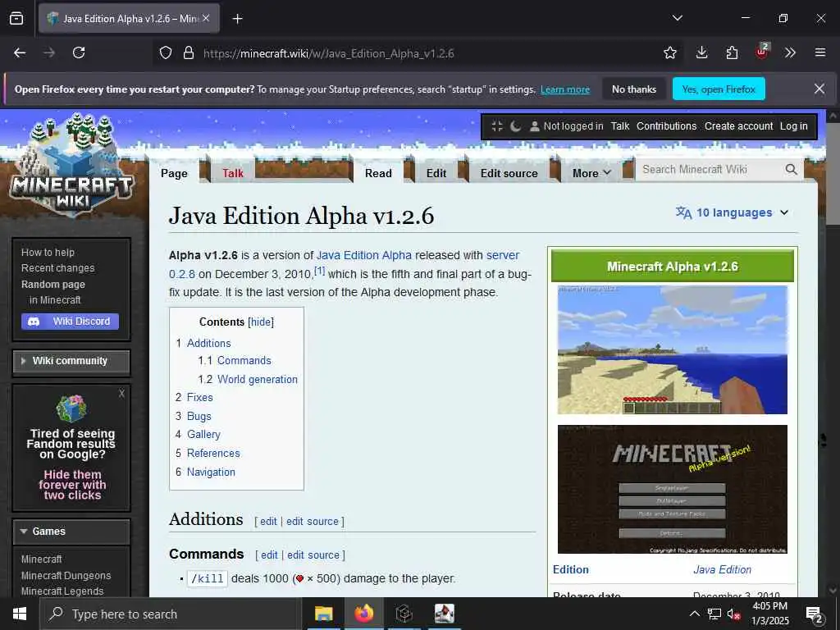Click Create account link
Screen dimensions: 840x630
(x=738, y=126)
